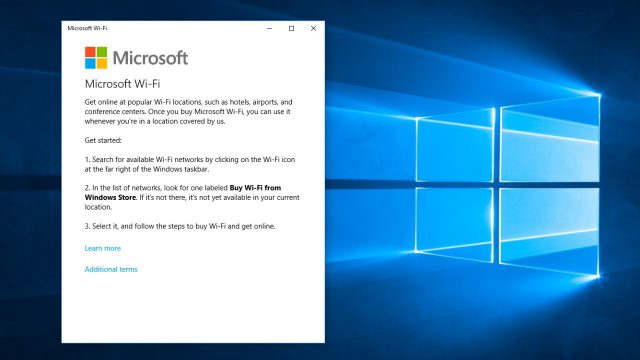Click the wallpaper Windows logo bottom-left pane
640x360 pixels.
[x=454, y=224]
